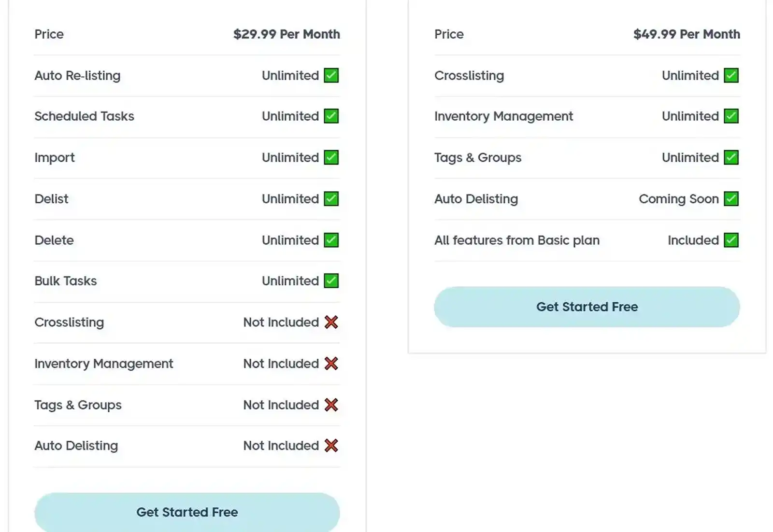
Task: Click the green checkmark beside Scheduled Tasks
Action: click(x=331, y=116)
